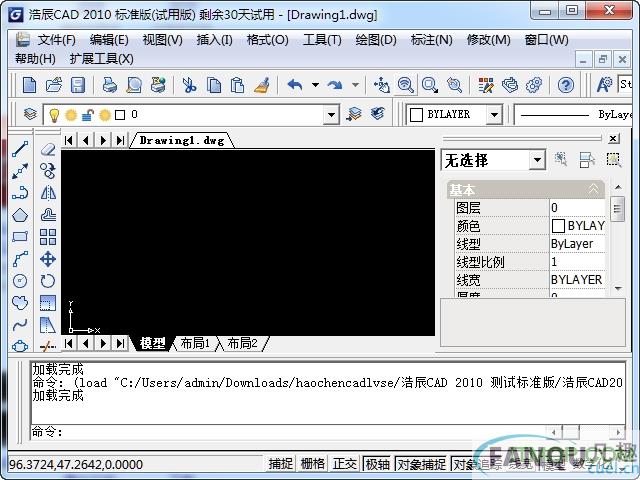Image resolution: width=640 pixels, height=480 pixels.
Task: Click the 线型比例 value field
Action: click(x=577, y=262)
